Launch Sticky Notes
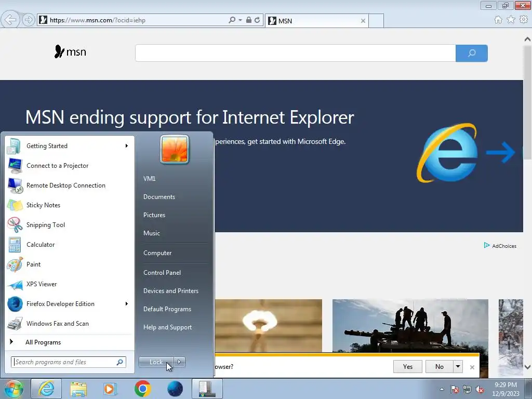 [x=70, y=205]
